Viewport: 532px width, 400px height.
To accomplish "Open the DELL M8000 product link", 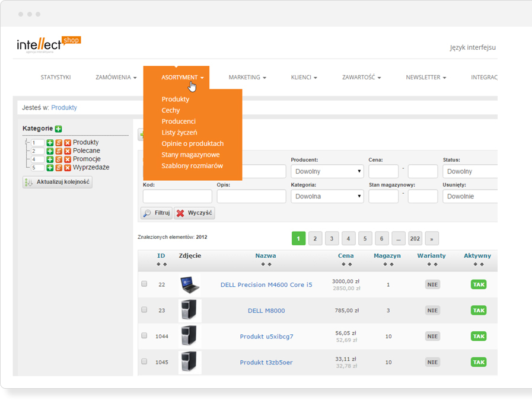I will tap(266, 311).
